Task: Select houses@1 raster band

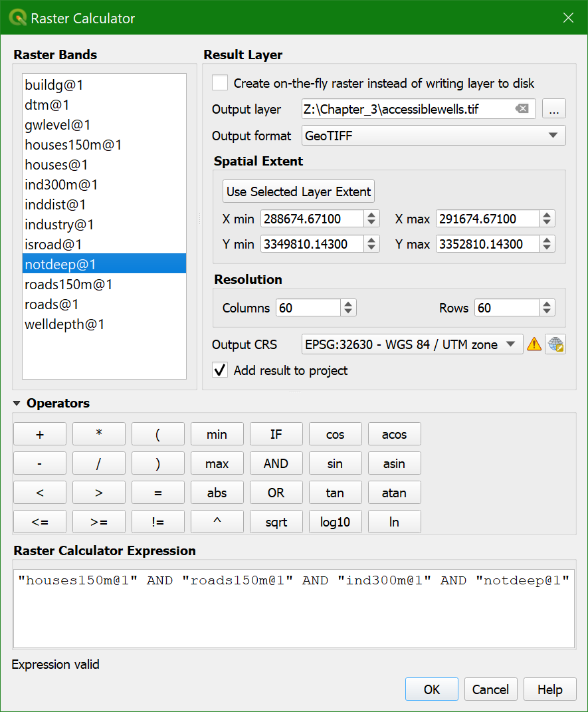Action: coord(104,165)
